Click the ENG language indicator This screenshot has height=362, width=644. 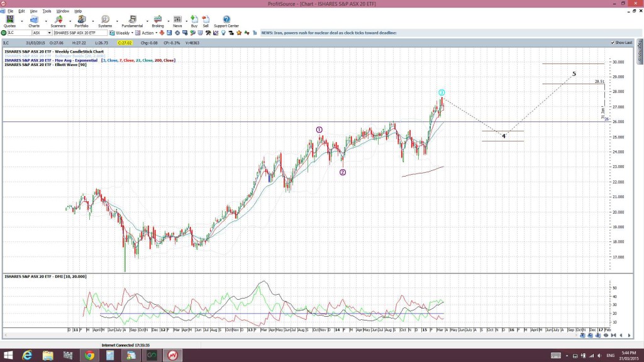pos(610,356)
